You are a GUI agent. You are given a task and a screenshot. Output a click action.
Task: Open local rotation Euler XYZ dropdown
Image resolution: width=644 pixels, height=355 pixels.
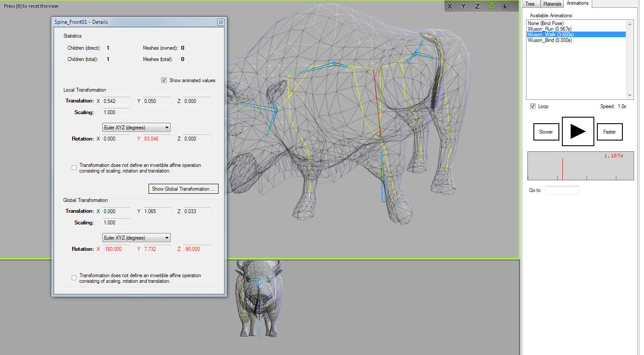click(x=136, y=128)
